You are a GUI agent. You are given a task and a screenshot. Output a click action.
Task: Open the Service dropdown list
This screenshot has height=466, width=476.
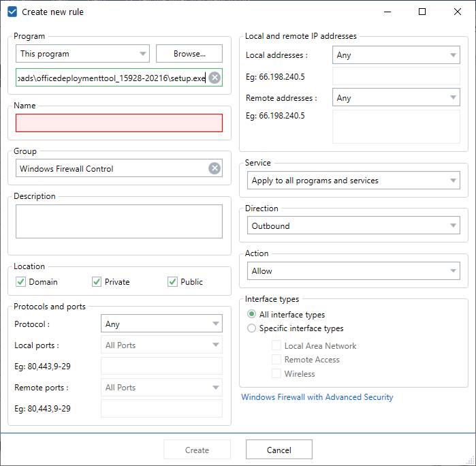tap(354, 181)
